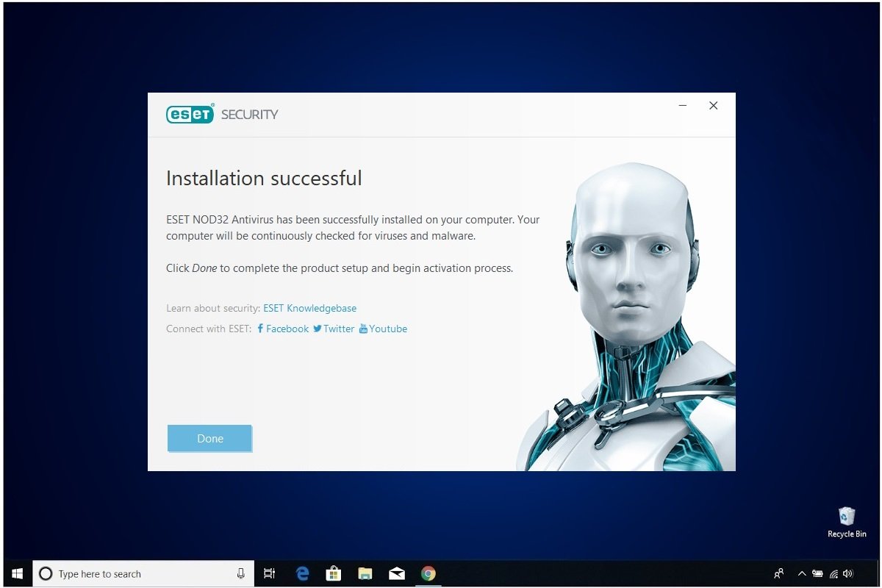Open the ESET Knowledgebase link
The width and height of the screenshot is (882, 588).
309,309
